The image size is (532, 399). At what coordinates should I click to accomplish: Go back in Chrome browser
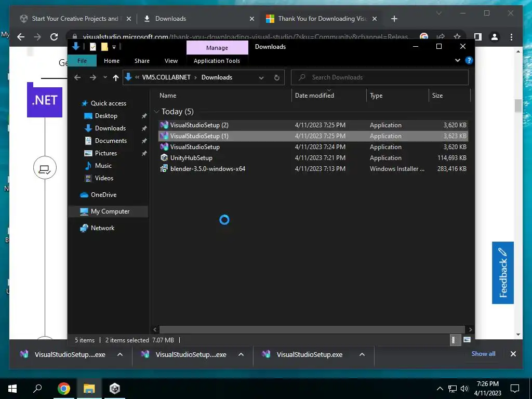click(21, 37)
